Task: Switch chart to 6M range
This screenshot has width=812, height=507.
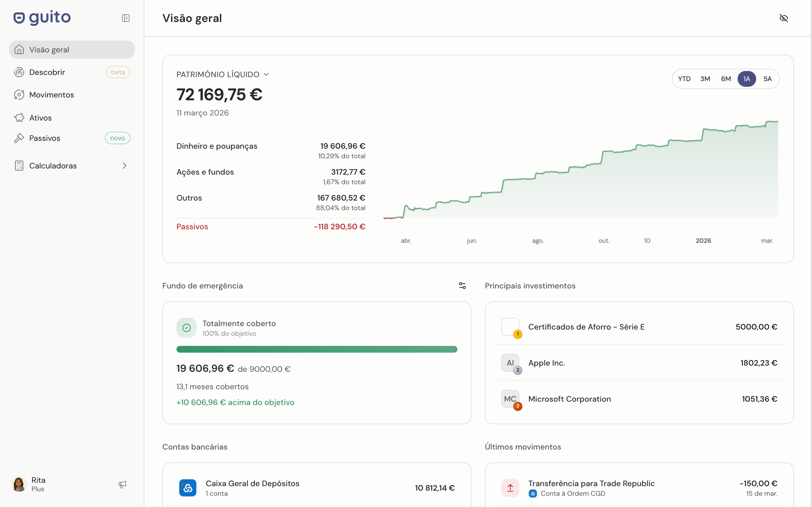Action: (x=726, y=79)
